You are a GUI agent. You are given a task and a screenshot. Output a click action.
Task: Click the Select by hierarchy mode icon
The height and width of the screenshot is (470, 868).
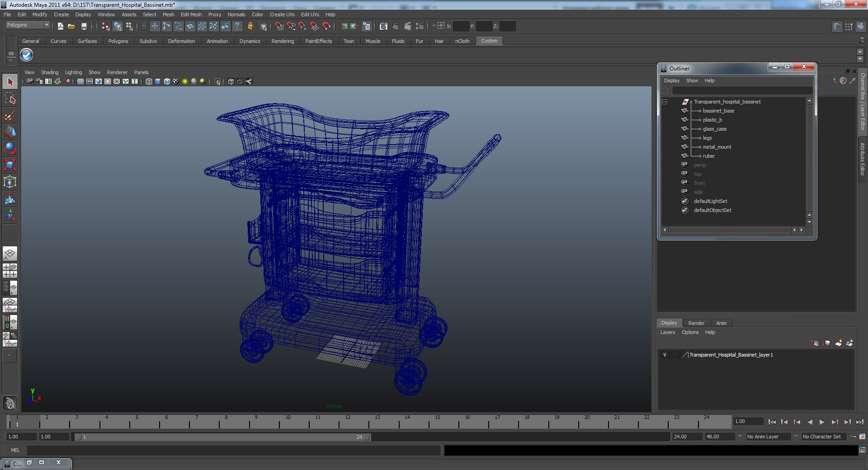coord(106,27)
